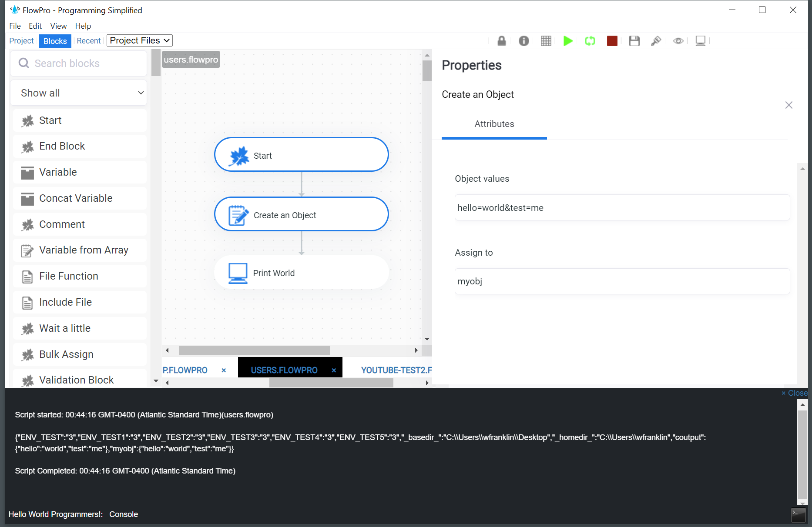
Task: Choose the Bulk Assign block
Action: pos(80,354)
